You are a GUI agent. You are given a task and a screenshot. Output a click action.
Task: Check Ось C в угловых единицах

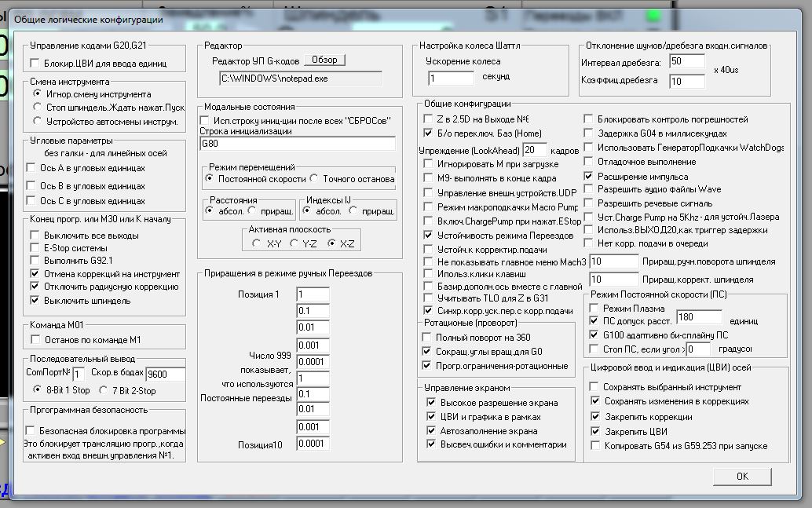click(x=31, y=200)
